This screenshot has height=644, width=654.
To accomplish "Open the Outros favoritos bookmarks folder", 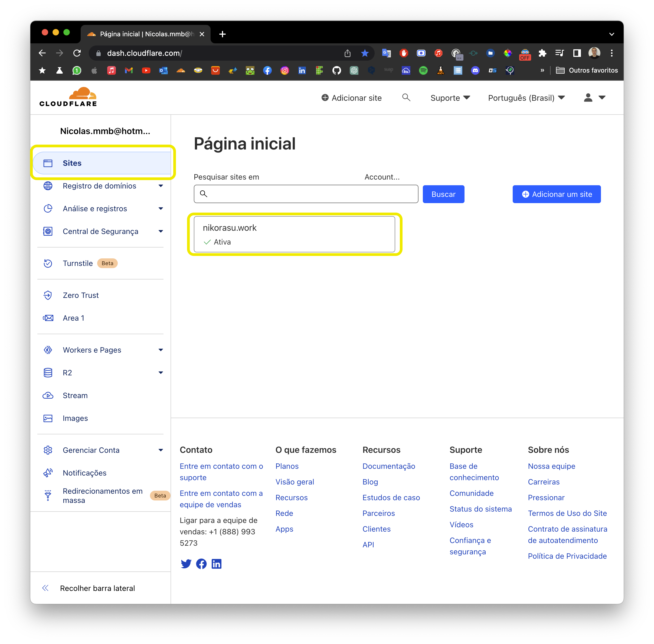I will pos(587,70).
